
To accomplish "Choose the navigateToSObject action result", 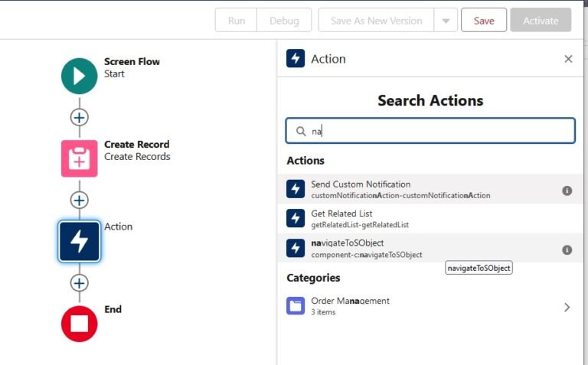I will click(x=430, y=248).
